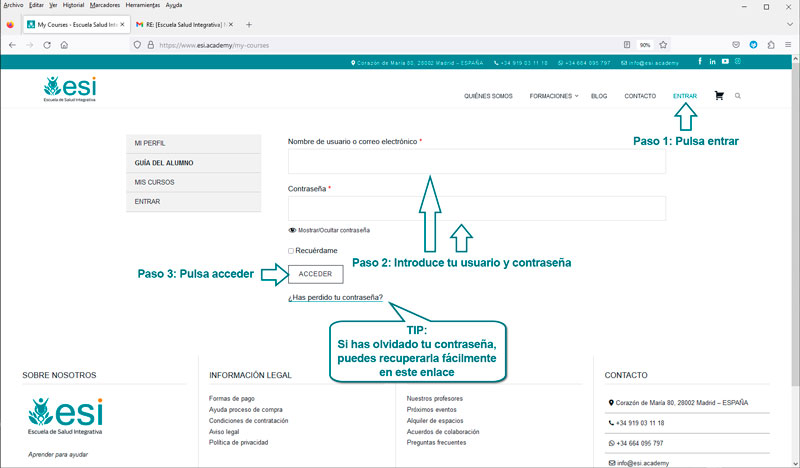Focus the Contraseña password field
The height and width of the screenshot is (468, 800).
tap(477, 208)
